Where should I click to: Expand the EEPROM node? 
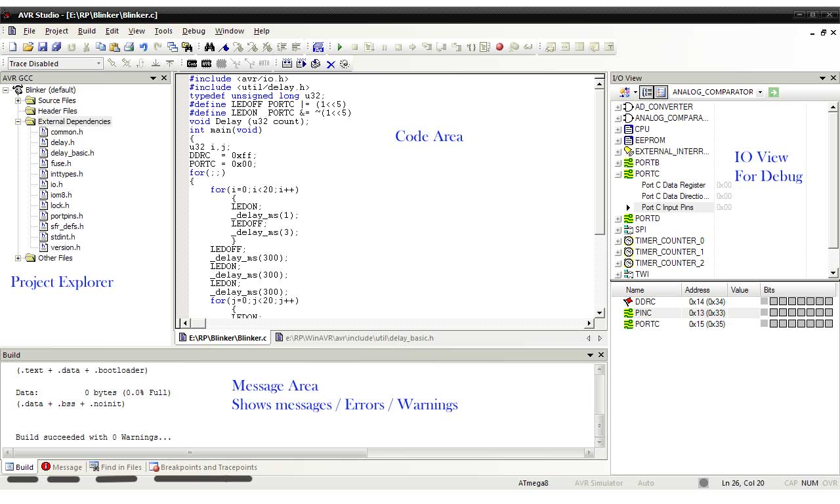(618, 140)
